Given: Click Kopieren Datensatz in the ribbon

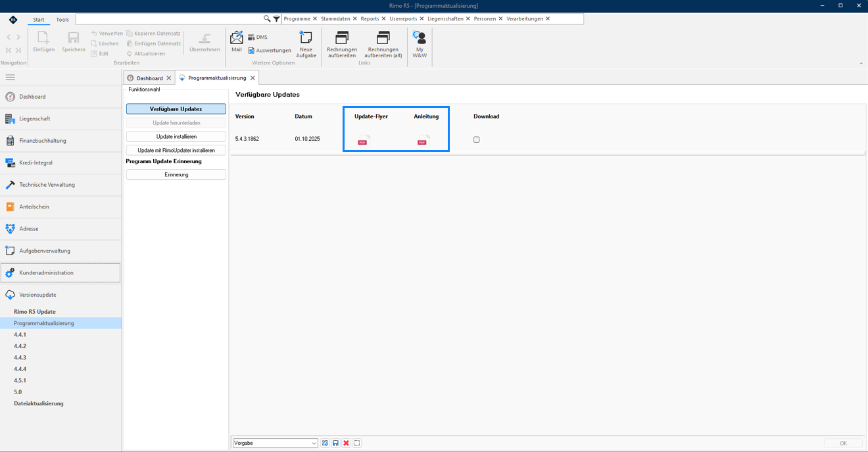Looking at the screenshot, I should [x=153, y=34].
